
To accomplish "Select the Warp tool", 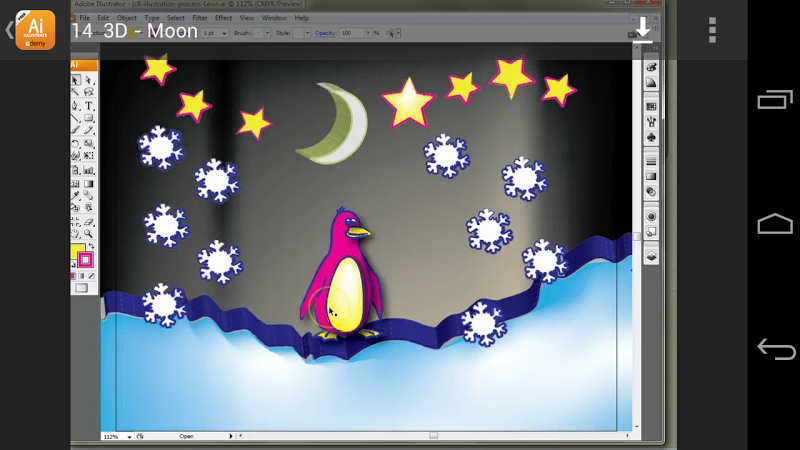I will tap(76, 156).
